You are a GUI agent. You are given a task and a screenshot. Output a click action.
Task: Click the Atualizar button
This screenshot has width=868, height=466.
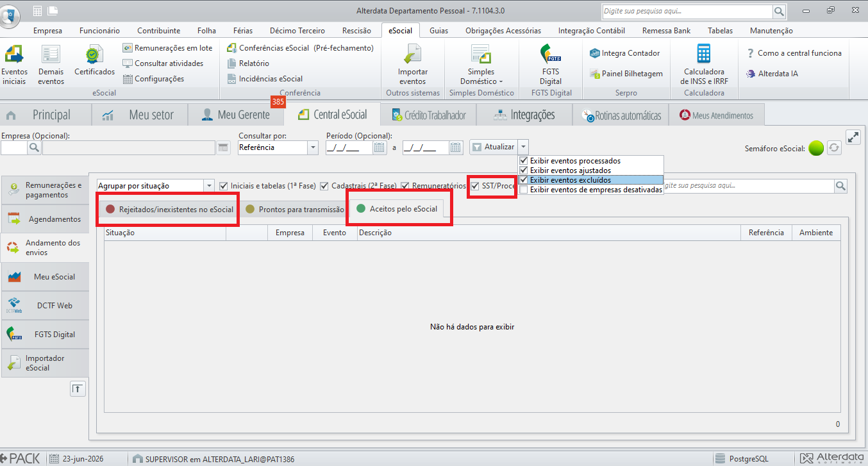(494, 147)
